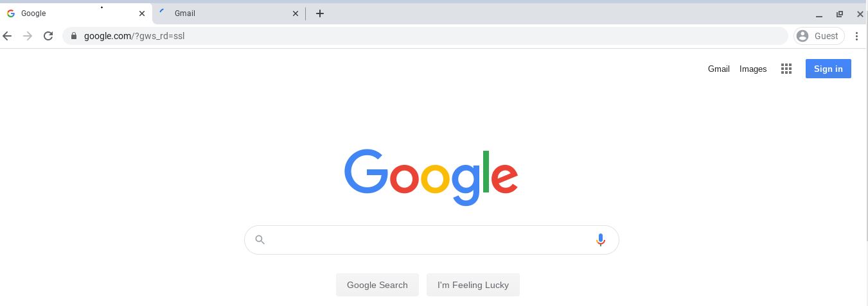Open the Guest profile menu

pos(819,36)
